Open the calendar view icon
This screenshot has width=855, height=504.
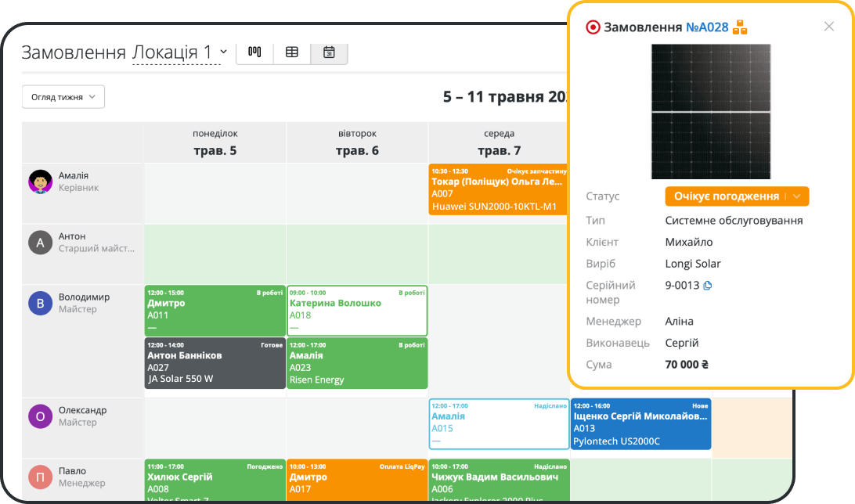tap(329, 52)
